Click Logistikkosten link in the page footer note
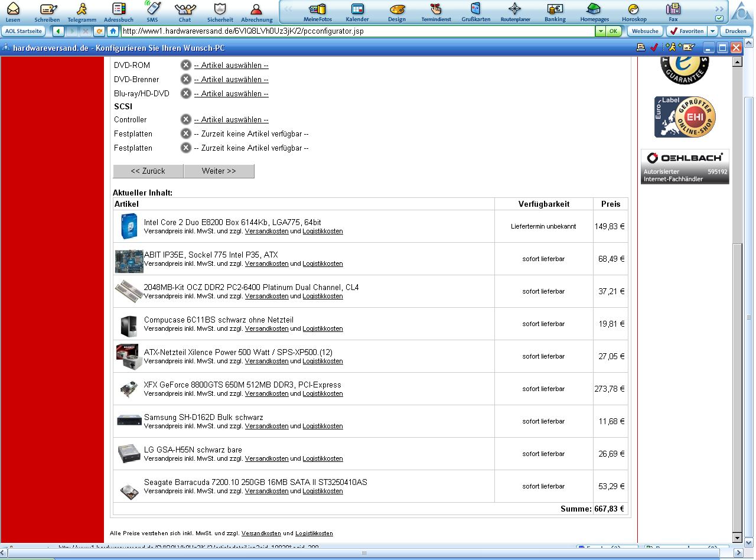The width and height of the screenshot is (756, 560). pyautogui.click(x=314, y=533)
